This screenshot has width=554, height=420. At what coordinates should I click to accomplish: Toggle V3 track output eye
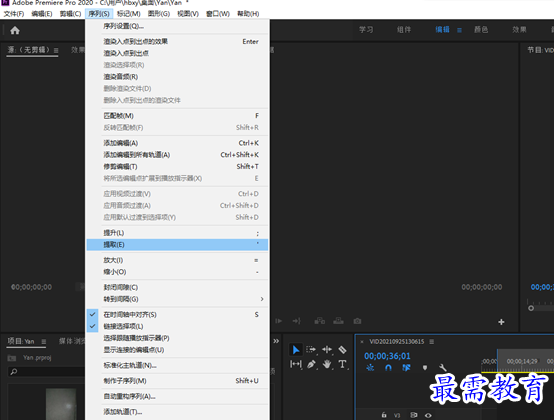[x=428, y=415]
